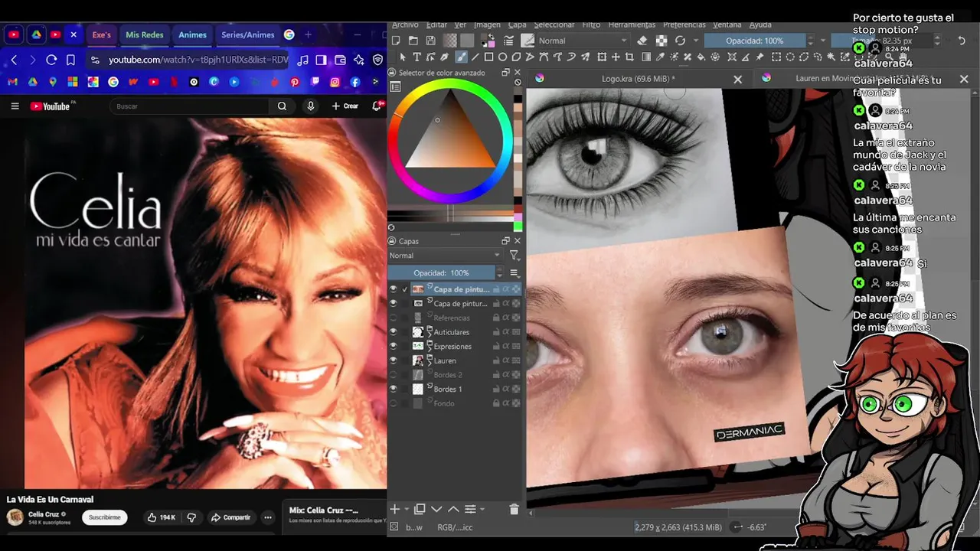
Task: Move the layer up in Capas panel
Action: [453, 509]
